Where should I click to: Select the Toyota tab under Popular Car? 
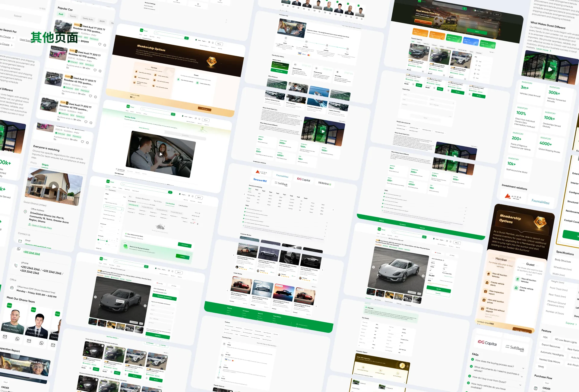(x=73, y=16)
